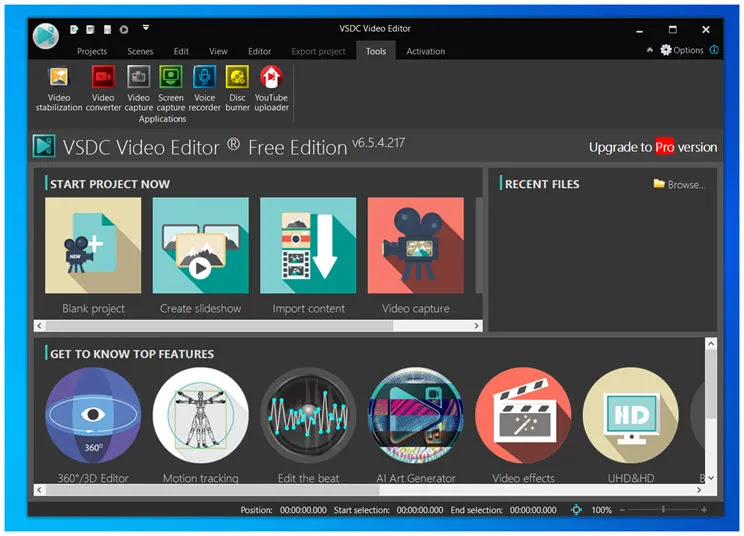This screenshot has height=536, width=744.
Task: Open Video capture in the Tools ribbon
Action: point(139,89)
